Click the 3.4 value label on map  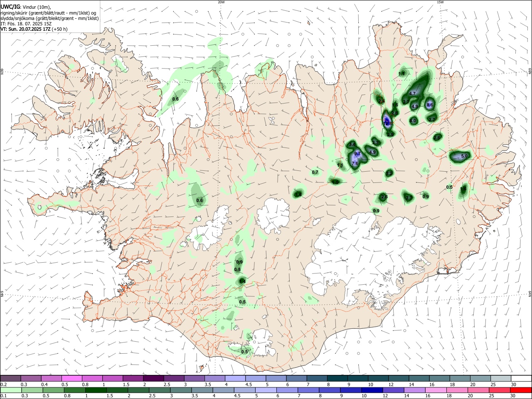(352, 144)
